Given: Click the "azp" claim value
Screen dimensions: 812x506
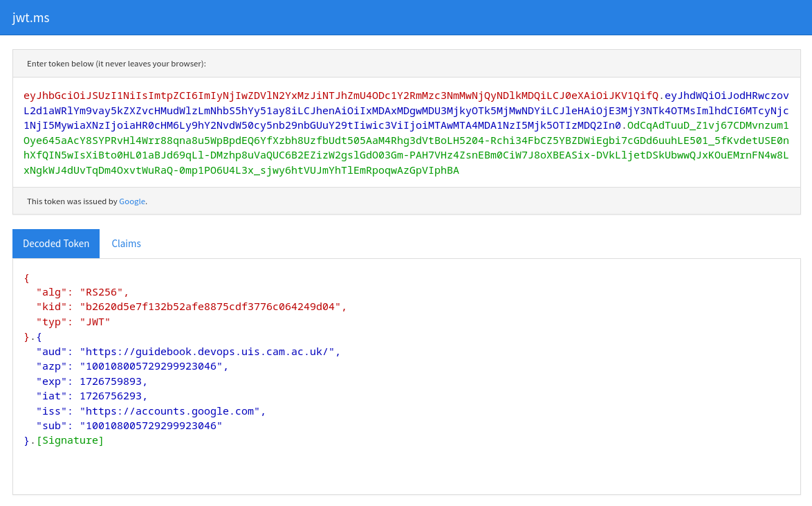Looking at the screenshot, I should pyautogui.click(x=152, y=366).
